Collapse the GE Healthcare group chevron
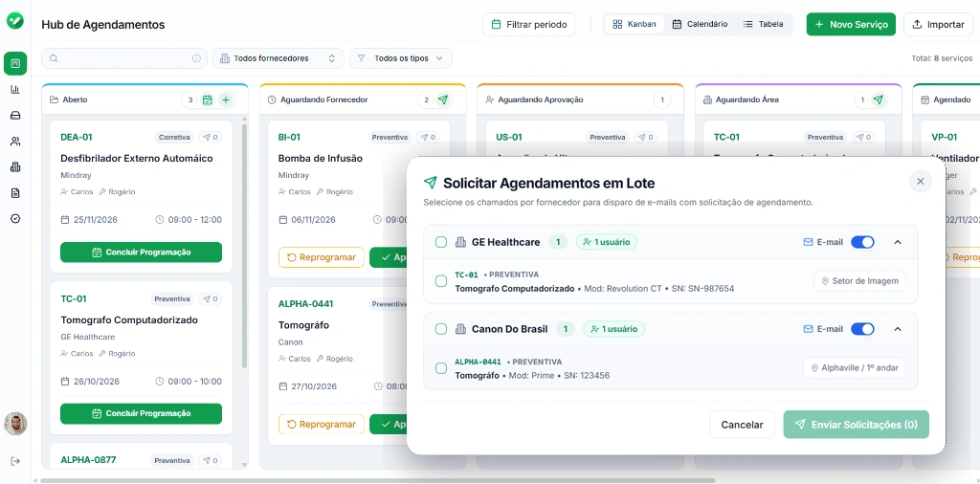 [898, 242]
